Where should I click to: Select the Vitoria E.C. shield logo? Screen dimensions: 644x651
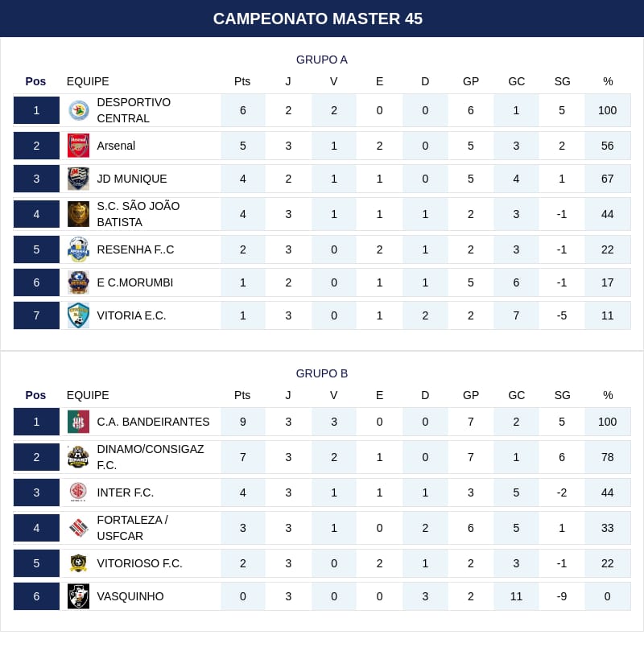(x=78, y=315)
